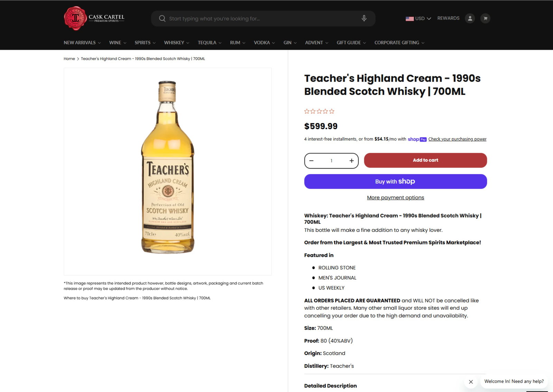553x392 pixels.
Task: Rate the product on the star rating
Action: click(x=319, y=111)
